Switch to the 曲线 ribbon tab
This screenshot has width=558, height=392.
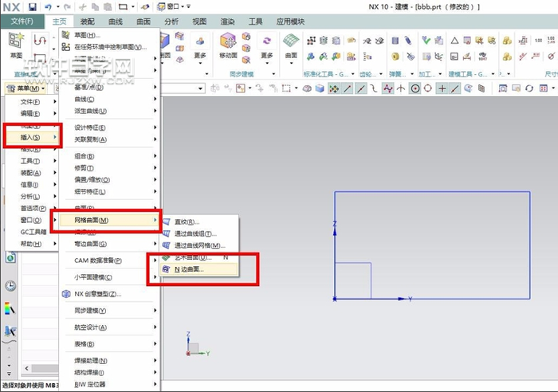coord(116,22)
